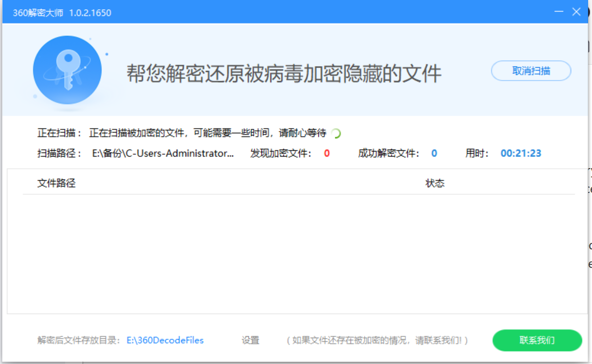Screen dimensions: 592x364
Task: Click the 状态 column header
Action: 435,183
